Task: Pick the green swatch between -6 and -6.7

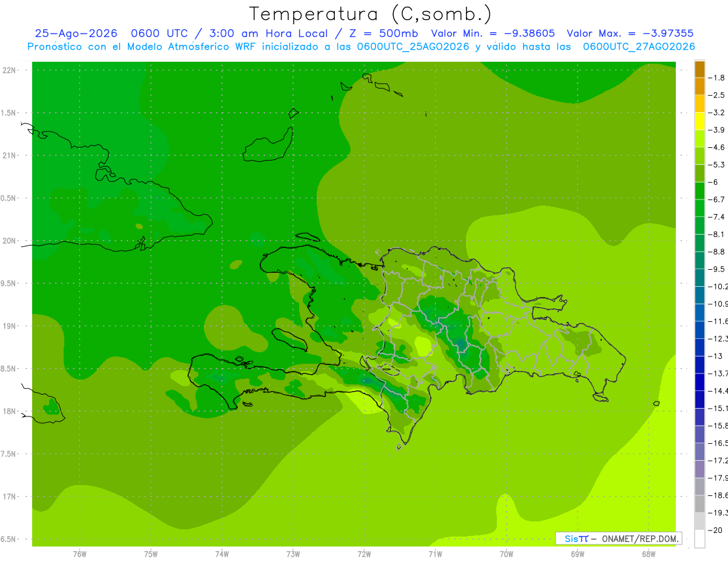Action: [699, 191]
